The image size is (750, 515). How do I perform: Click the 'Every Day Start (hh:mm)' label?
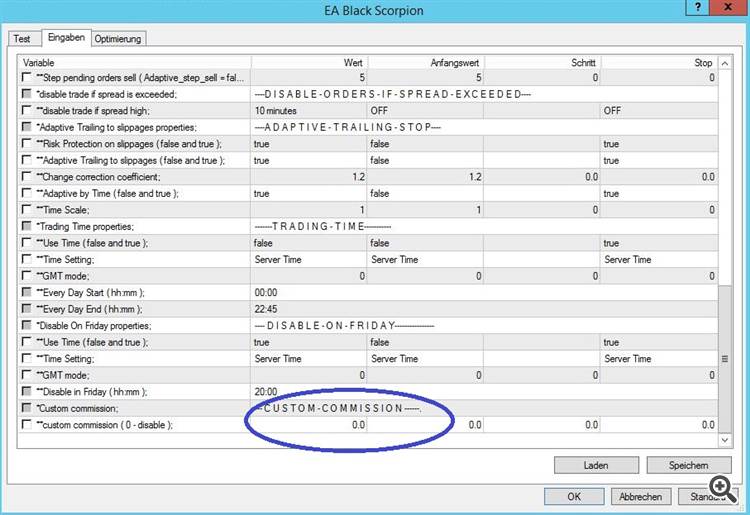(90, 293)
